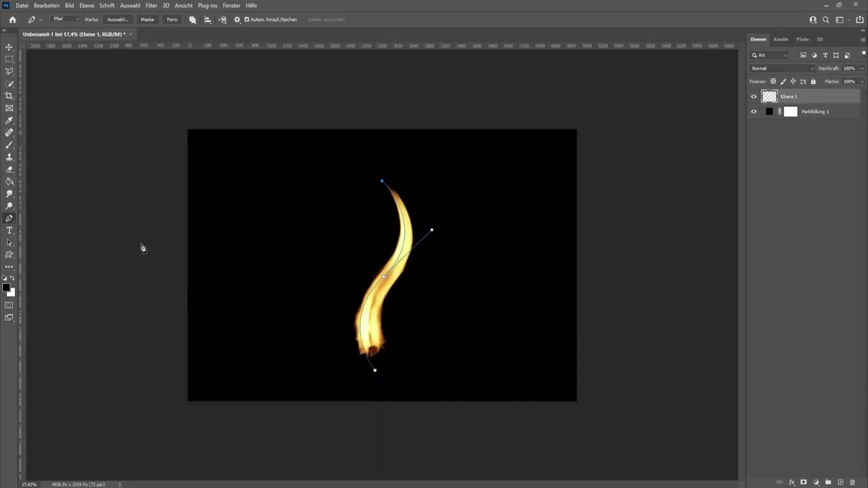Open the Fenster menu
868x488 pixels.
[x=231, y=5]
